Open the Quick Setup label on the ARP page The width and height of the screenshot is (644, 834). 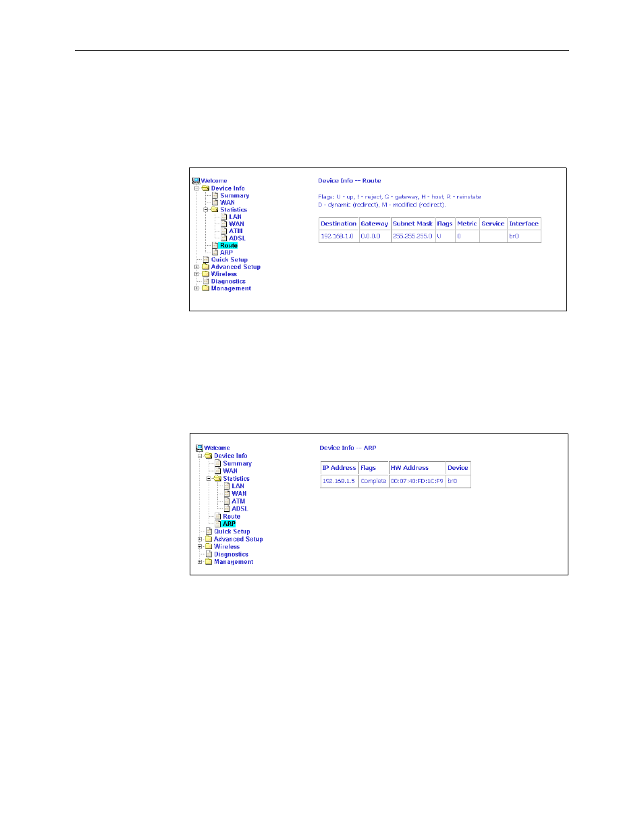(x=232, y=531)
